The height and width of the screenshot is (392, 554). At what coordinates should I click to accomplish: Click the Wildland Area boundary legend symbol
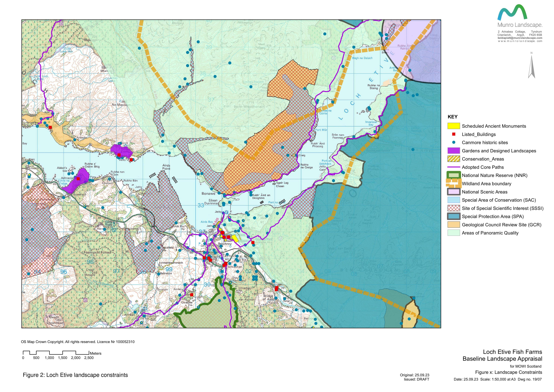click(x=454, y=183)
